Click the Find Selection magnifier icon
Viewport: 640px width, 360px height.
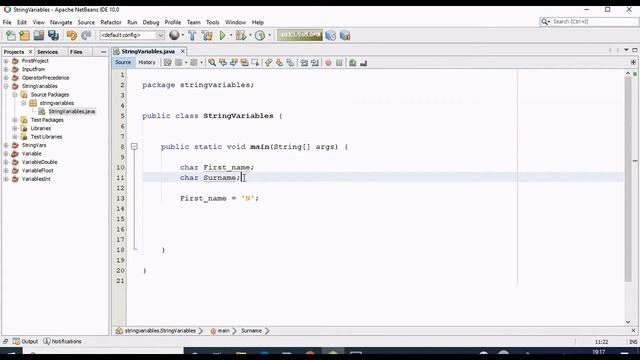click(x=212, y=62)
